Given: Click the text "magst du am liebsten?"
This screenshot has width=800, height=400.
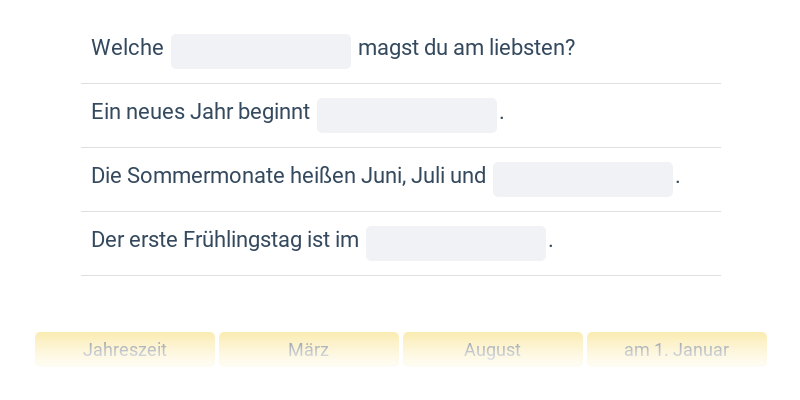Looking at the screenshot, I should tap(466, 48).
